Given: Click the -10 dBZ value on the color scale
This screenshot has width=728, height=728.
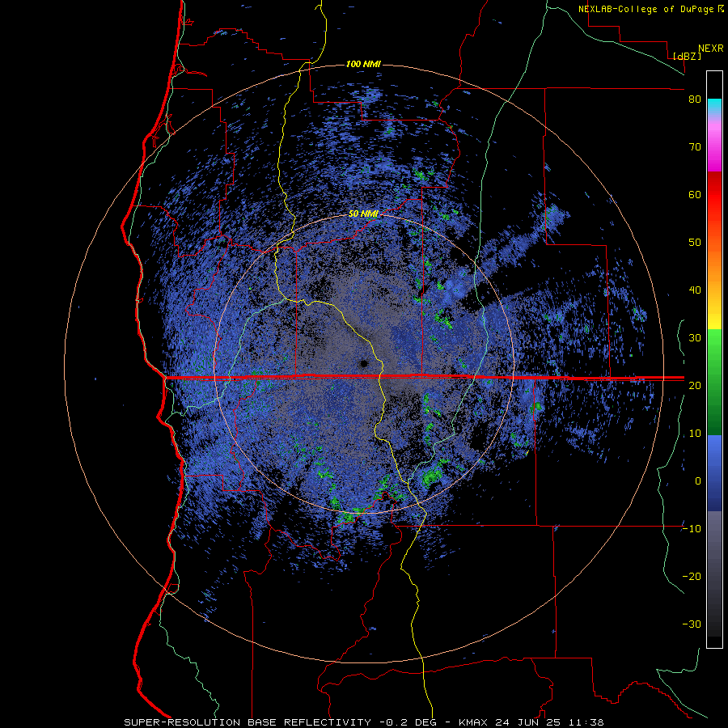Looking at the screenshot, I should (x=692, y=529).
